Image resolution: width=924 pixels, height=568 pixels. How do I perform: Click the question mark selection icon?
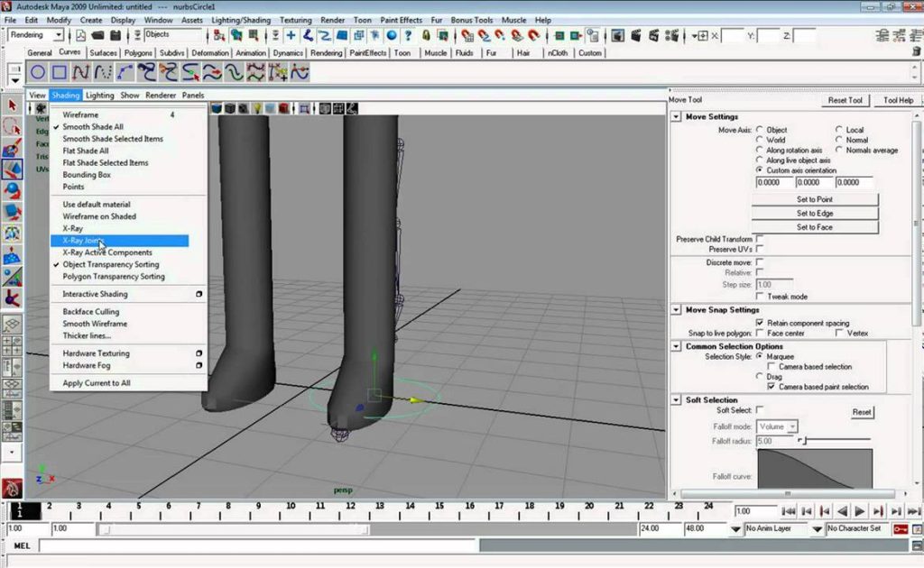(x=408, y=36)
